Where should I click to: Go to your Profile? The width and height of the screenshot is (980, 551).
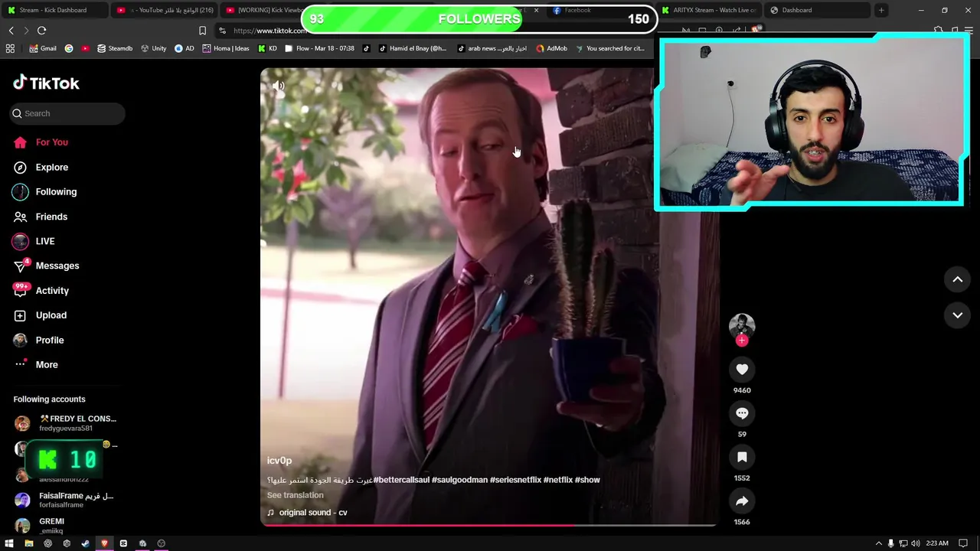tap(38, 340)
